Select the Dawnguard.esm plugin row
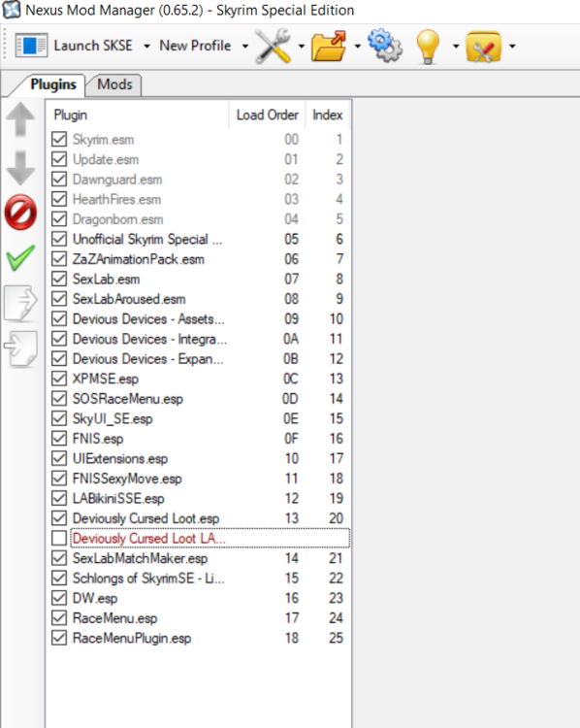The height and width of the screenshot is (728, 580). click(199, 180)
